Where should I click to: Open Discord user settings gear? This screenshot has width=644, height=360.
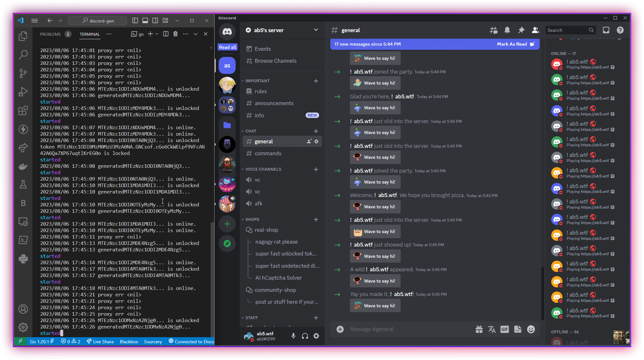316,336
